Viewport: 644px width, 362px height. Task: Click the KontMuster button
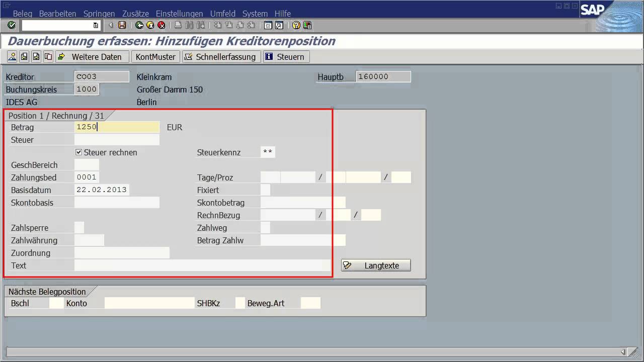pyautogui.click(x=155, y=57)
